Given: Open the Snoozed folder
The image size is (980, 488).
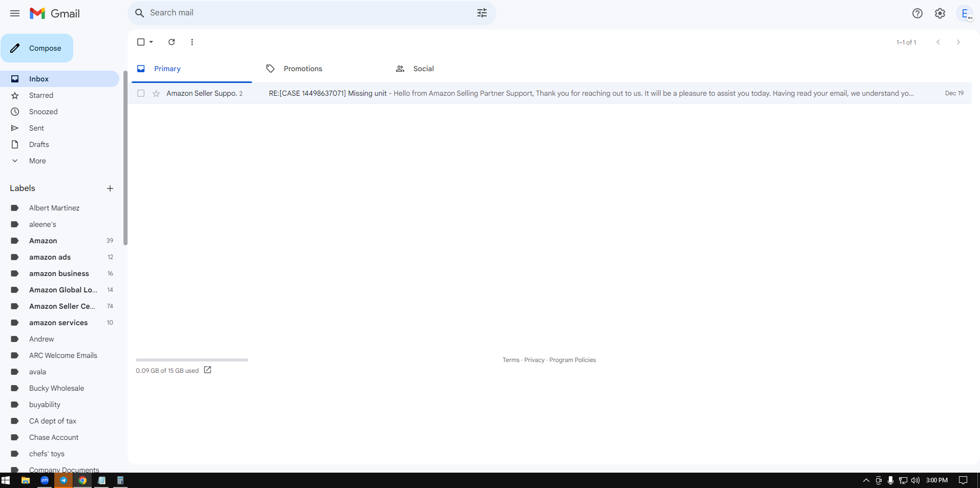Looking at the screenshot, I should (59, 112).
